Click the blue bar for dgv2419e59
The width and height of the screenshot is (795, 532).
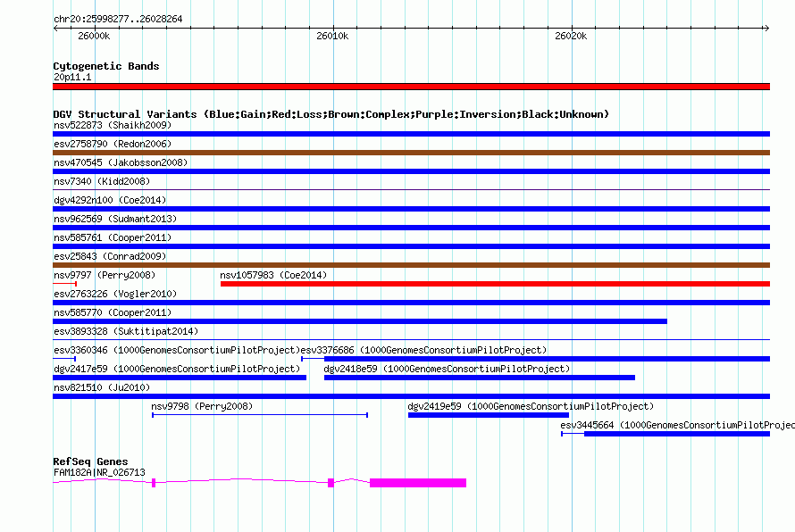tap(489, 415)
